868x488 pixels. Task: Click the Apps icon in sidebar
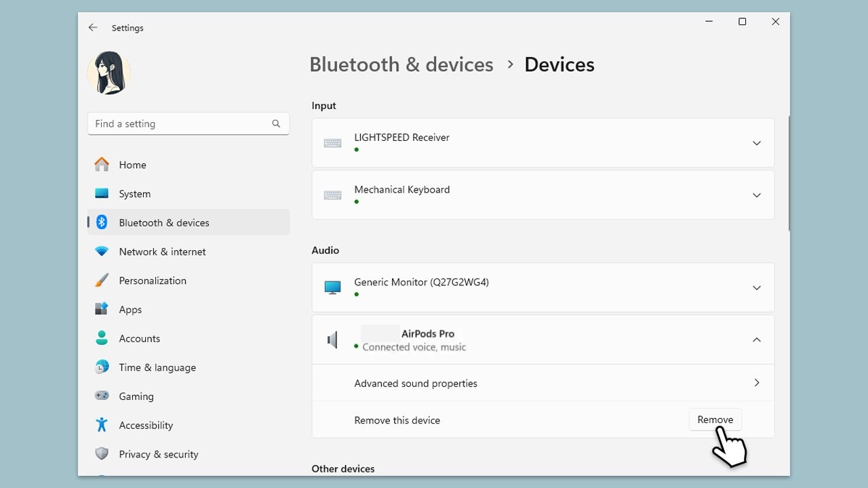click(102, 309)
